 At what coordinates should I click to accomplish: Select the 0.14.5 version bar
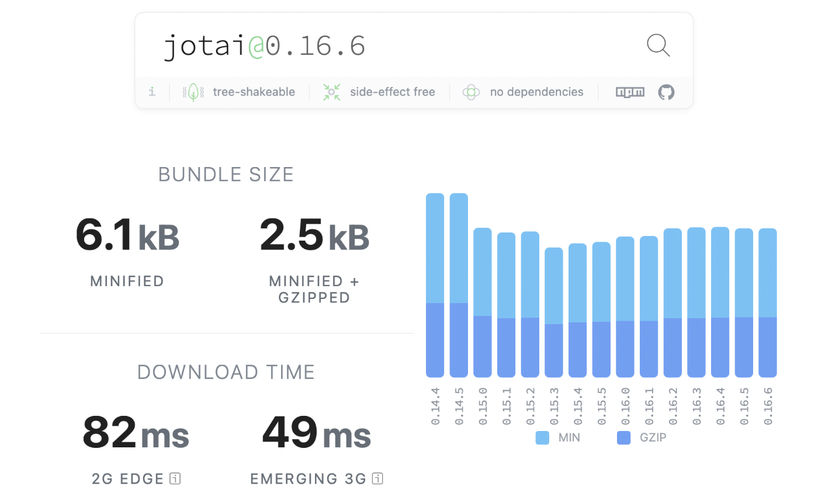[x=459, y=285]
